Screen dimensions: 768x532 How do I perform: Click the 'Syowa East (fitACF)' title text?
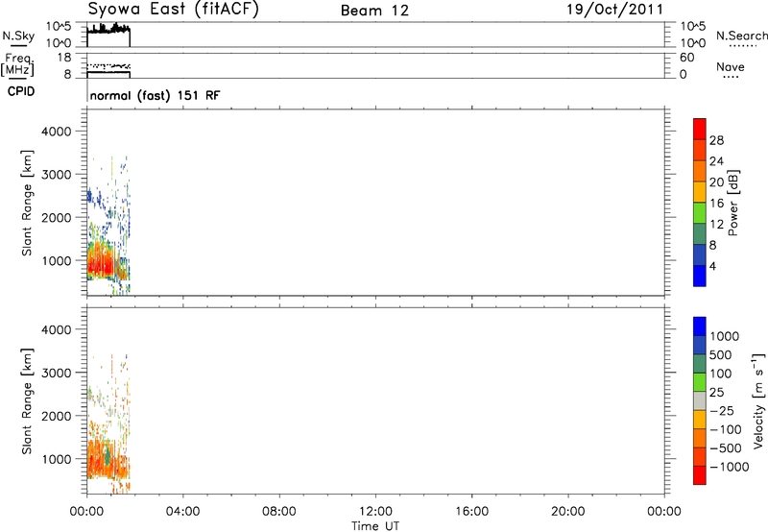tap(173, 10)
